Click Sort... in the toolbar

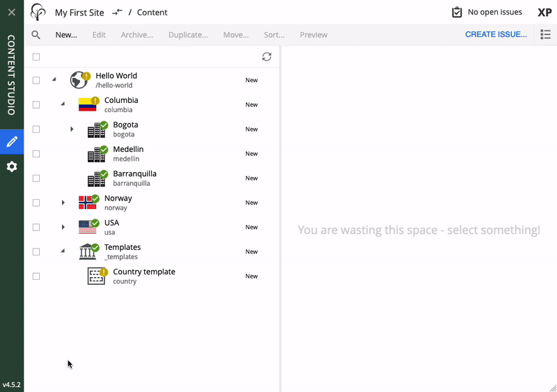pyautogui.click(x=274, y=35)
